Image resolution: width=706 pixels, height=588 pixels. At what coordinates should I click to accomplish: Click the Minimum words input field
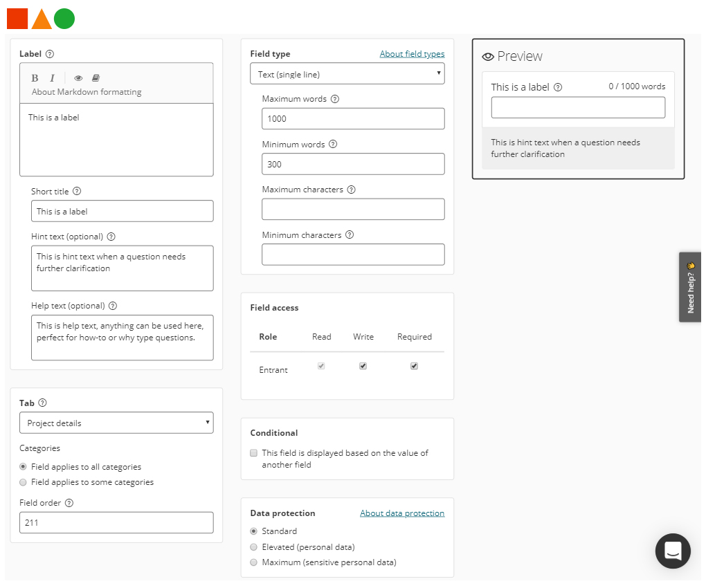point(353,164)
